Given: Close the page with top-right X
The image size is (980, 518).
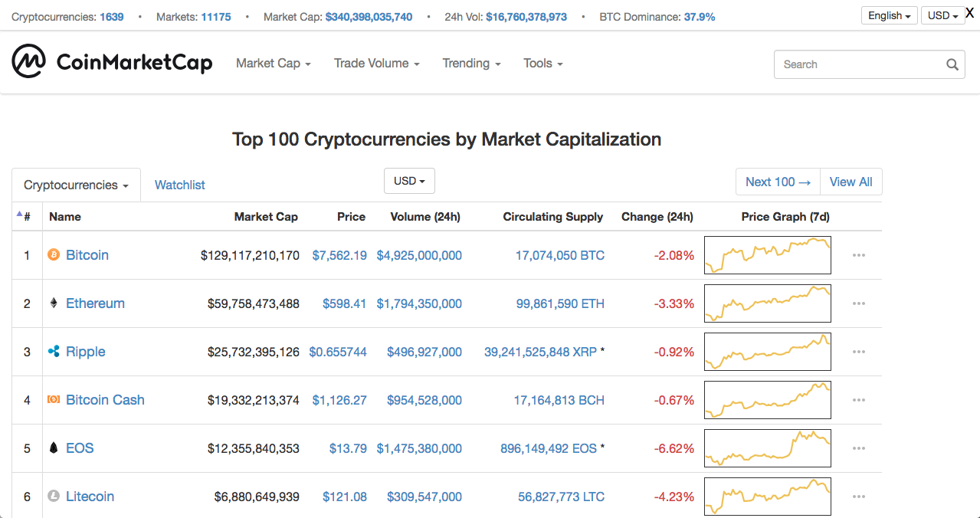Looking at the screenshot, I should coord(969,13).
